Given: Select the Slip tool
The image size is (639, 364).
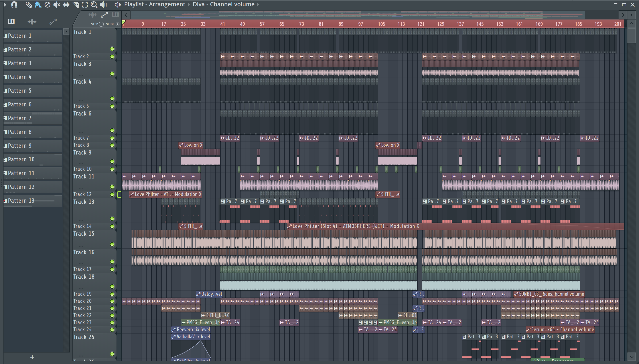Looking at the screenshot, I should [x=66, y=4].
